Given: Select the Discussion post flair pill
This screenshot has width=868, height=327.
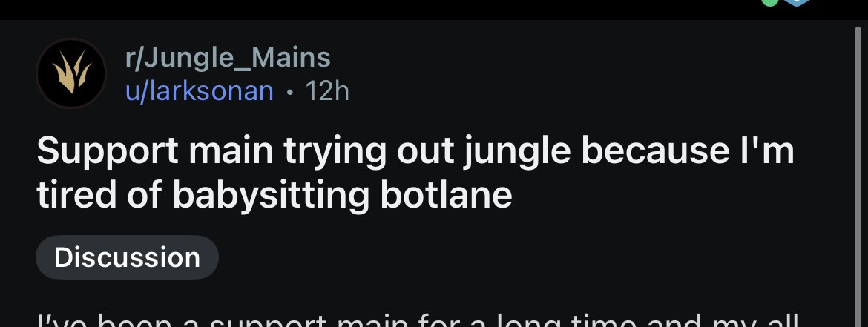Looking at the screenshot, I should (x=127, y=257).
